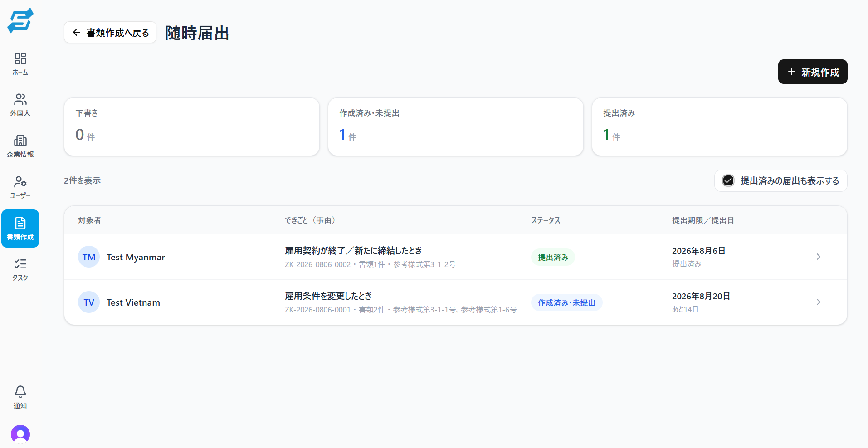Toggle 提出済みの届出も表示する checkbox

click(x=728, y=181)
